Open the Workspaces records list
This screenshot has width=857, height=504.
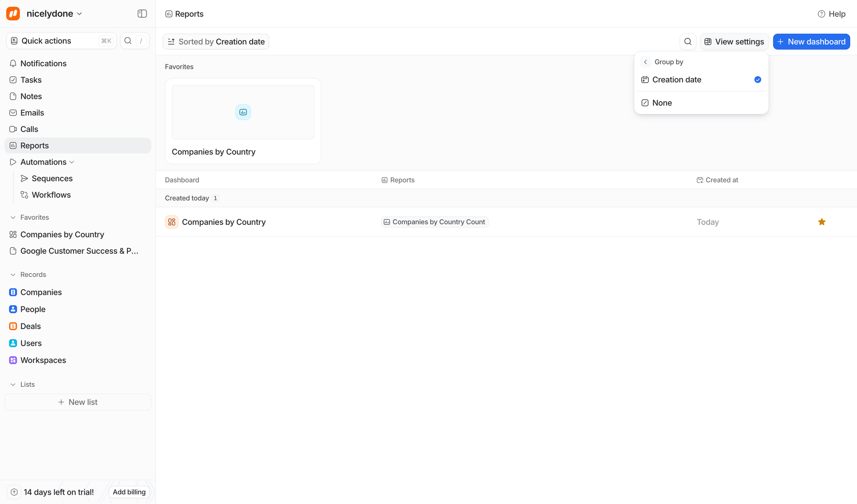(x=78, y=360)
